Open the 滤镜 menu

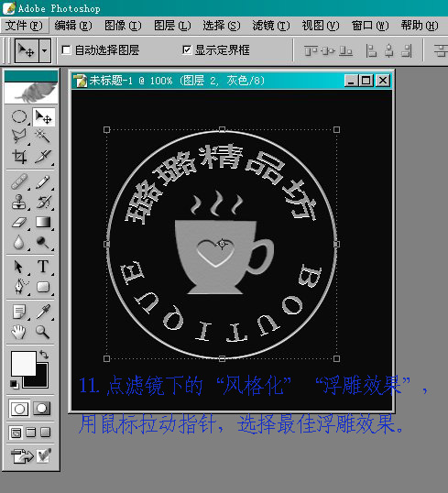click(x=270, y=26)
